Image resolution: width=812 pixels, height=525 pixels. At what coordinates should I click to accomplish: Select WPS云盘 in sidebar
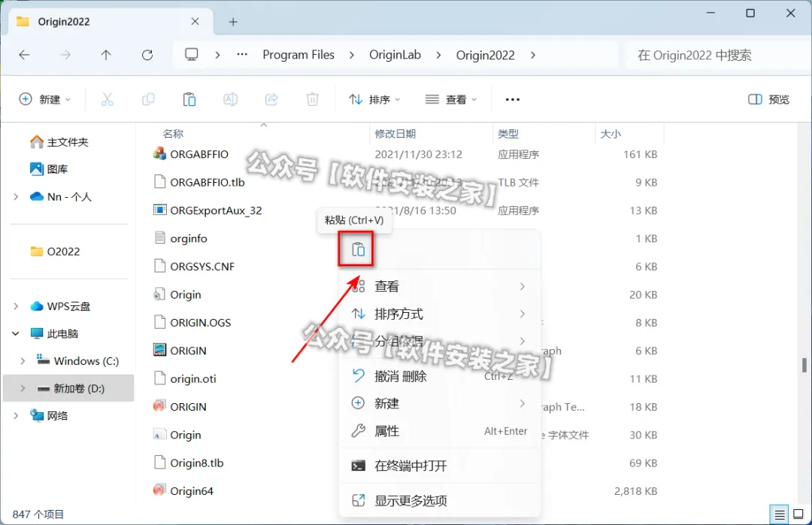(60, 306)
